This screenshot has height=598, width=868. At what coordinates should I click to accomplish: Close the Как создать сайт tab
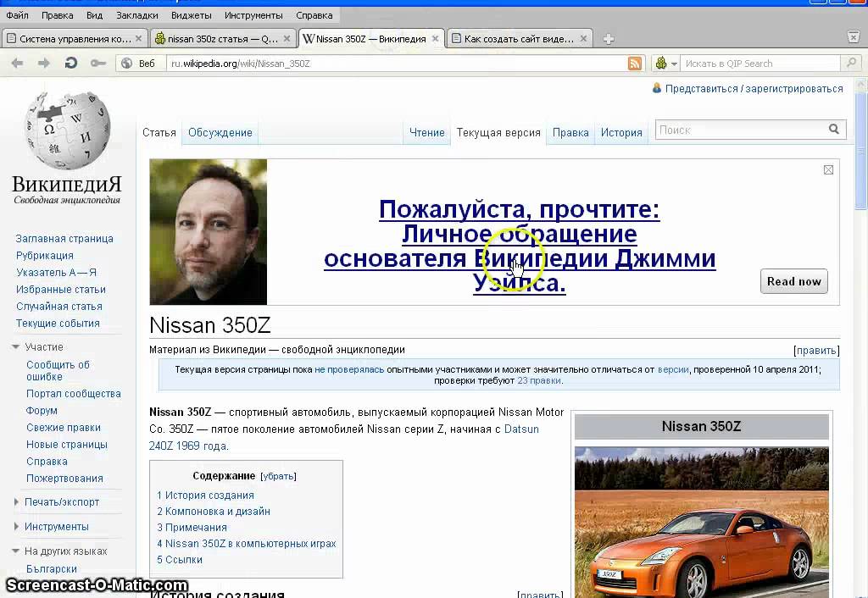tap(583, 38)
